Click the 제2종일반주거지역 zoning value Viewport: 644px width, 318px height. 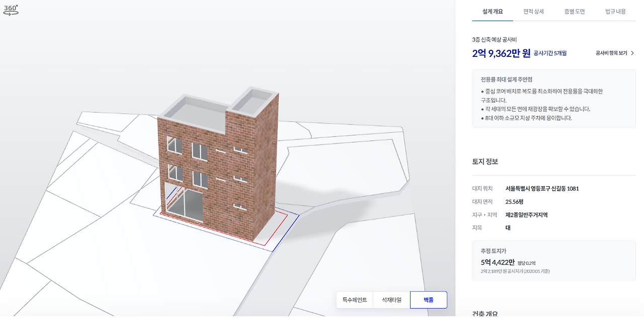coord(526,215)
